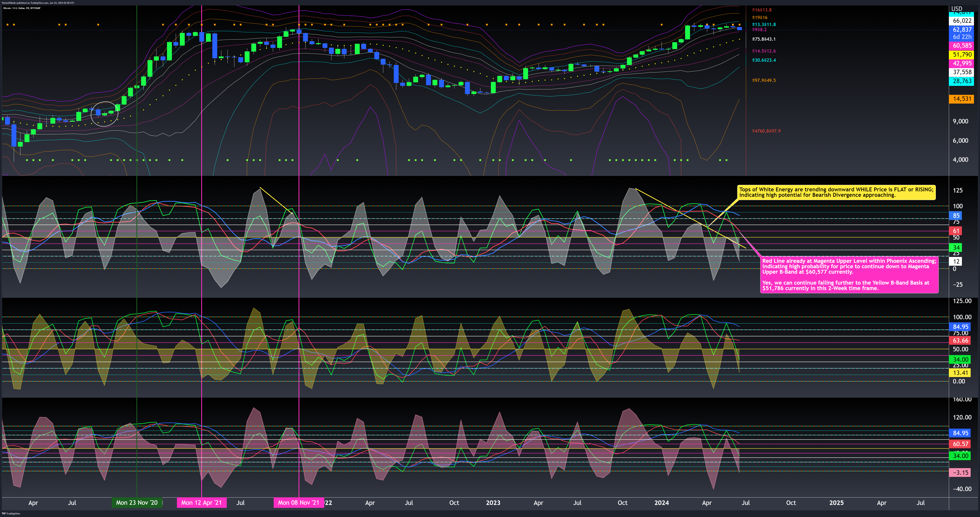This screenshot has height=517, width=980.
Task: Click the WyckoffMode published on TradingView.com header
Action: (38, 3)
